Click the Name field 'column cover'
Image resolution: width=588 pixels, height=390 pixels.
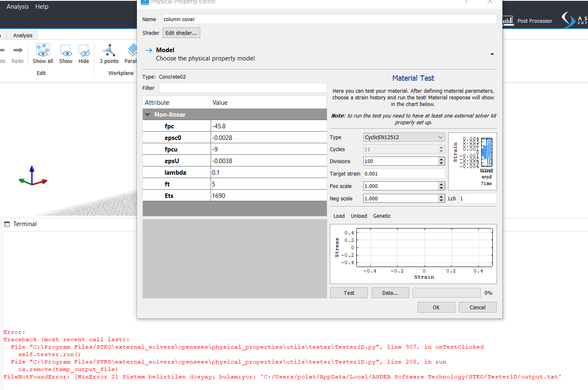coord(329,19)
